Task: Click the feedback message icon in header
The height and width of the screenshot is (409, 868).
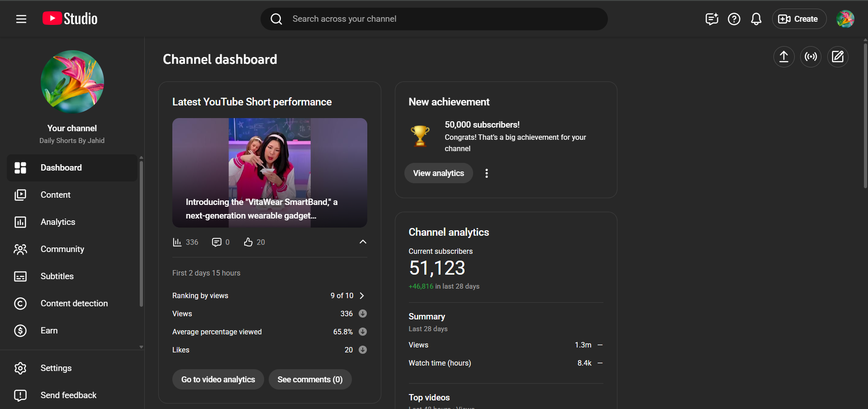Action: (711, 19)
